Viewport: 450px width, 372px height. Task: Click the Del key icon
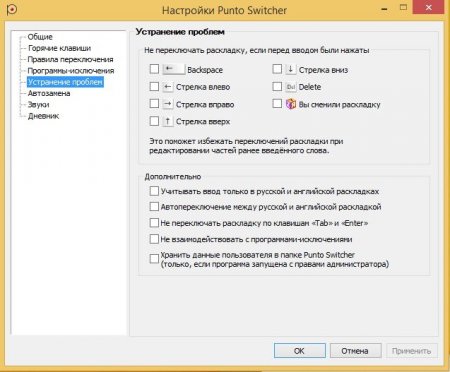pyautogui.click(x=291, y=87)
